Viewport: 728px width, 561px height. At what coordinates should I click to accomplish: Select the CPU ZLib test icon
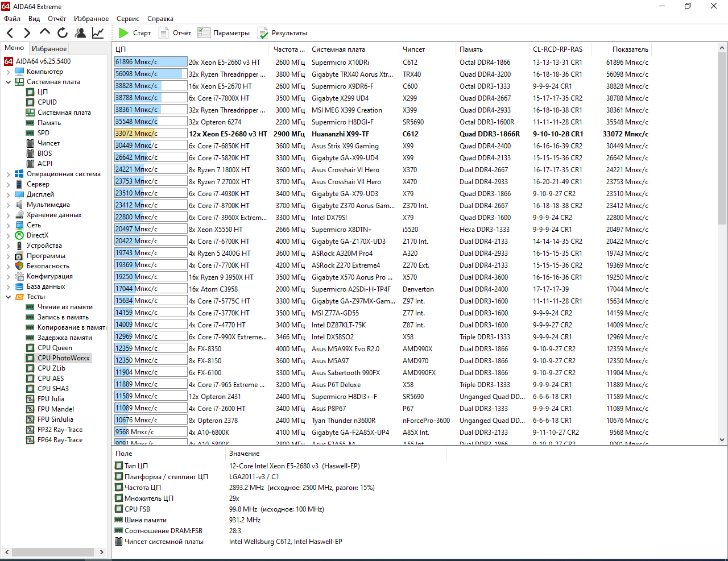coord(30,368)
